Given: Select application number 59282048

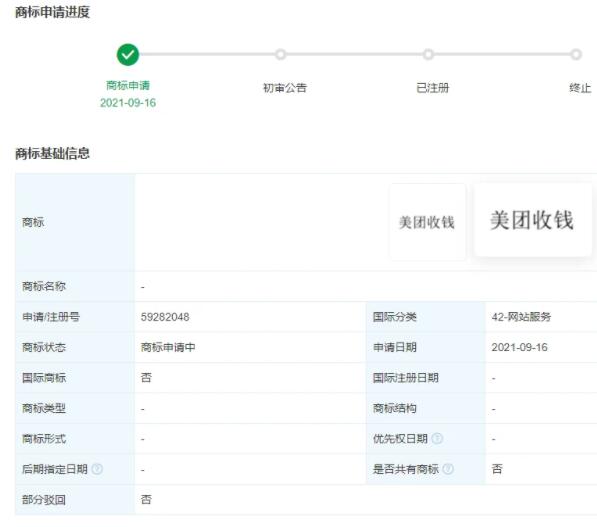Looking at the screenshot, I should click(165, 317).
